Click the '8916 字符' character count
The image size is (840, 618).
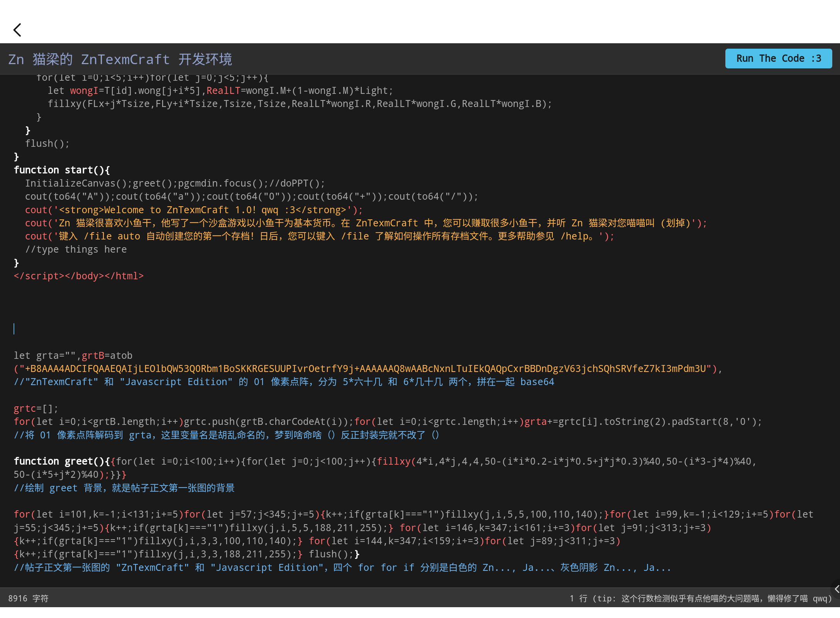coord(29,598)
